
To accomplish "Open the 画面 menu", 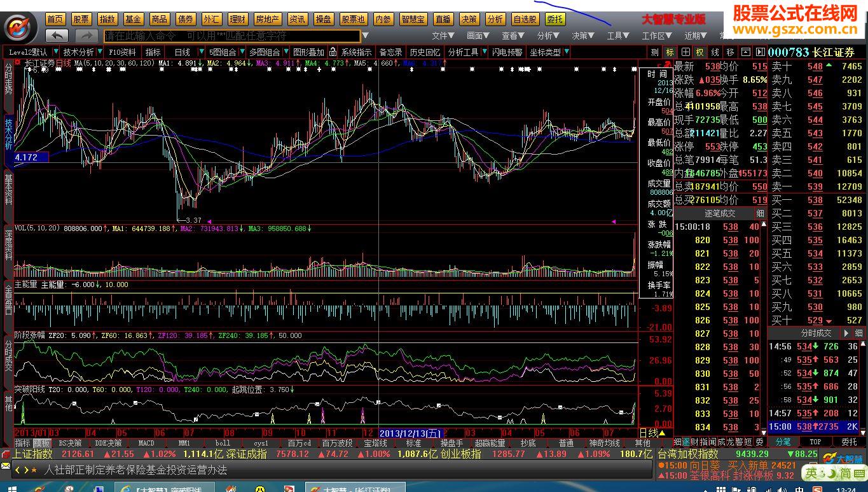I will [478, 36].
